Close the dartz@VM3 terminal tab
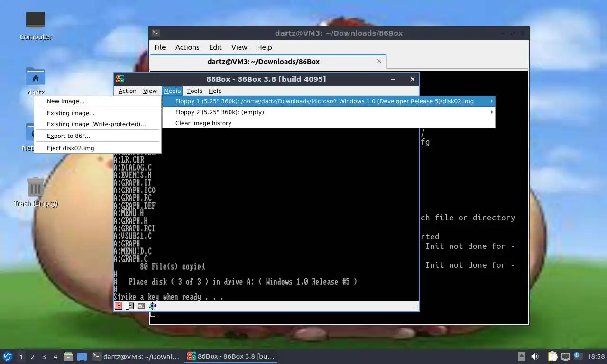This screenshot has height=364, width=607. click(379, 61)
